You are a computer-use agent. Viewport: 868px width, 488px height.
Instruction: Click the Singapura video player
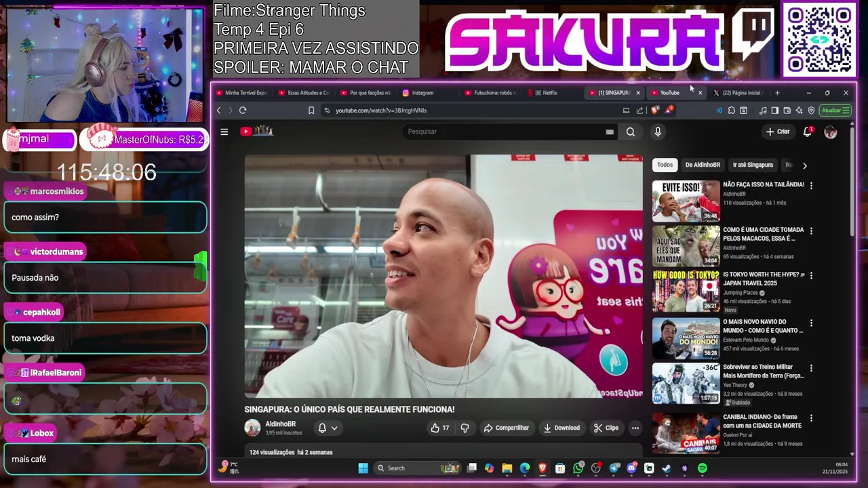pyautogui.click(x=443, y=276)
